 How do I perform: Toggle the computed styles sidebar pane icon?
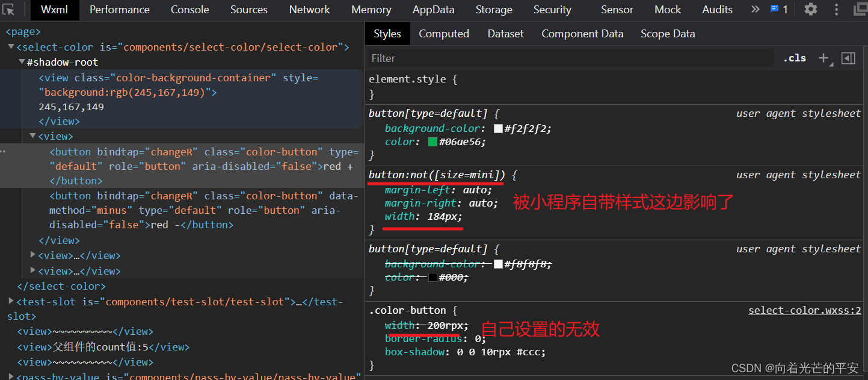[848, 58]
